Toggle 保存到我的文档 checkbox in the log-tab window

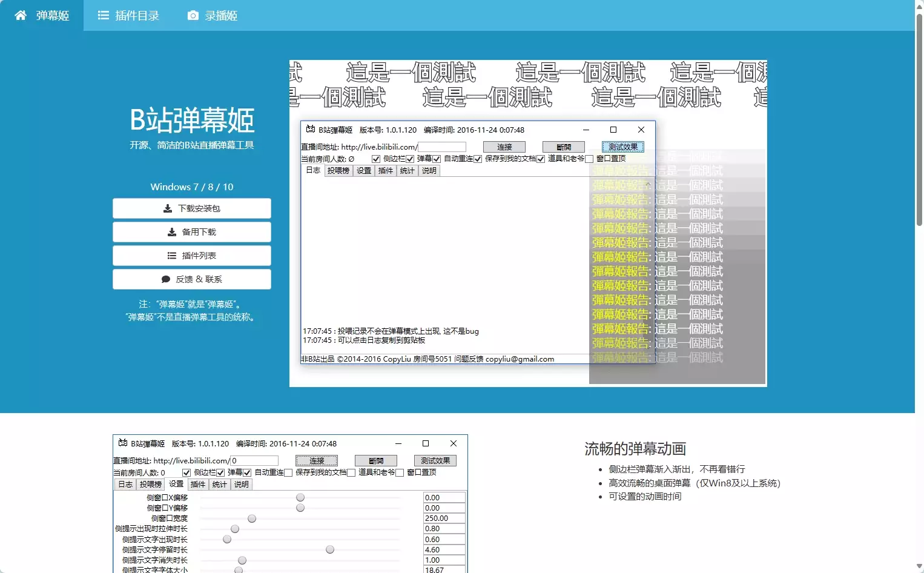tap(478, 159)
